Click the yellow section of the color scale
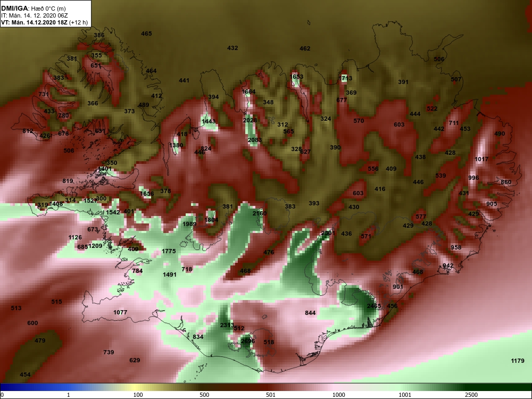The width and height of the screenshot is (532, 399). [x=136, y=387]
